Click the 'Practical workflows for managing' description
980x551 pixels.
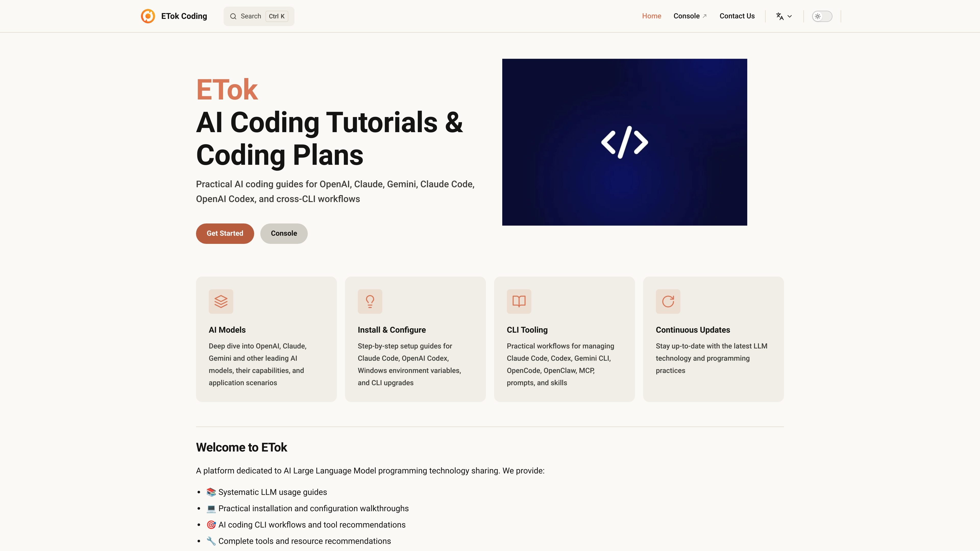tap(560, 364)
